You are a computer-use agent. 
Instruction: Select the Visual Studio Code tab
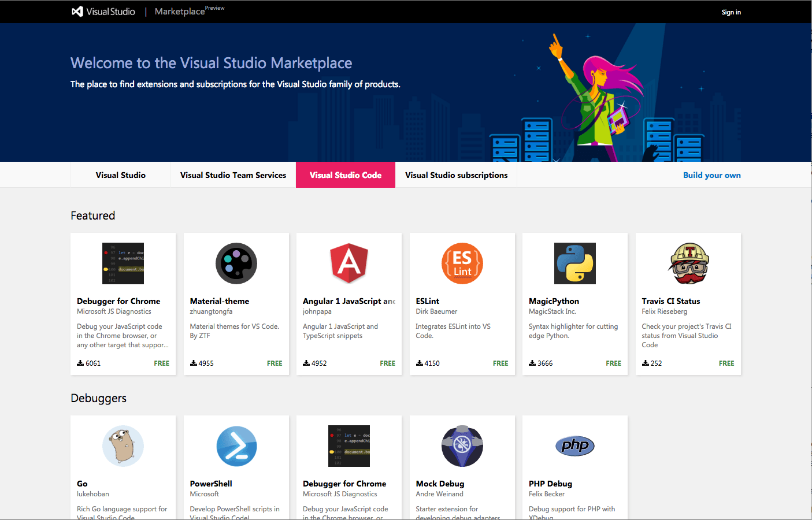346,175
